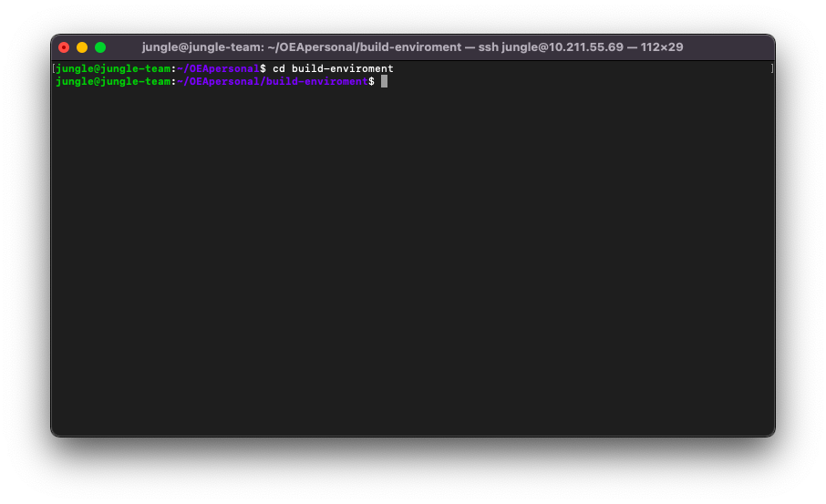Click the word cd in the first command
Viewport: 826px width, 504px height.
[x=278, y=68]
